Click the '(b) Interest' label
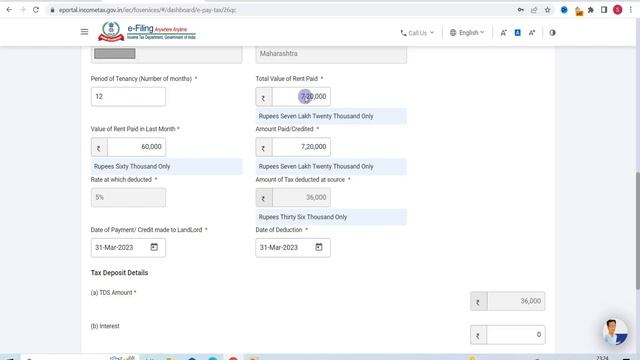The image size is (640, 360). 105,326
